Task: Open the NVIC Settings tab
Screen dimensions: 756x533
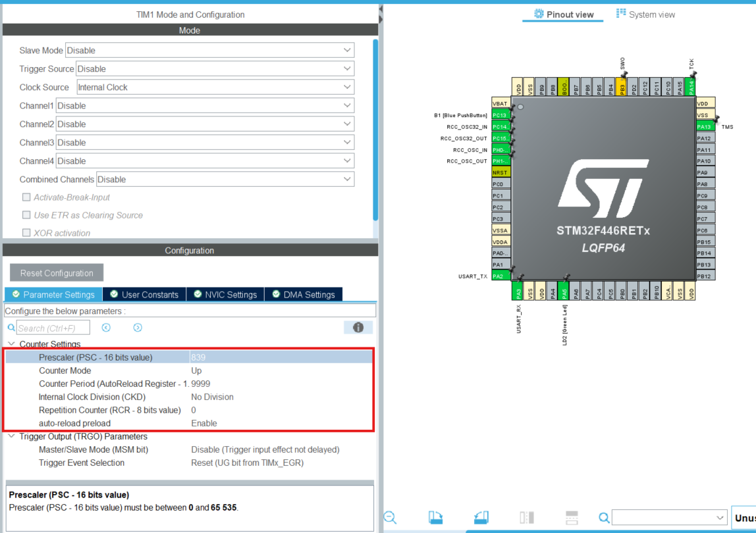Action: pyautogui.click(x=225, y=294)
